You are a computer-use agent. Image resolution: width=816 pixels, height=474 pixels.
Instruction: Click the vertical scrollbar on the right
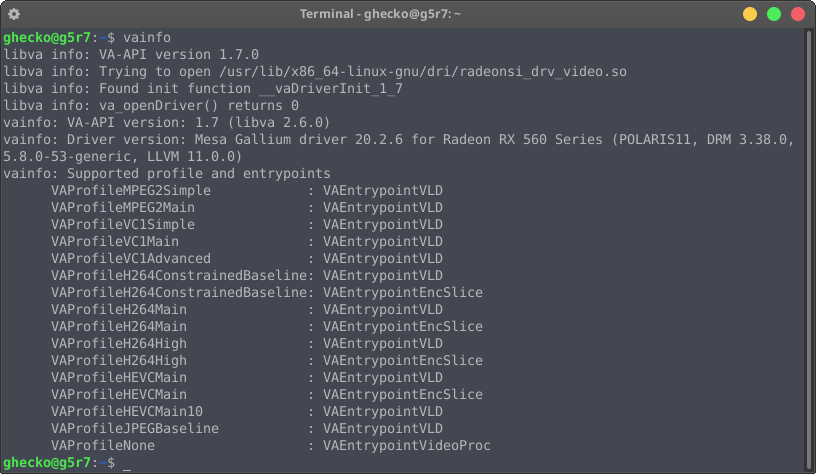(809, 250)
